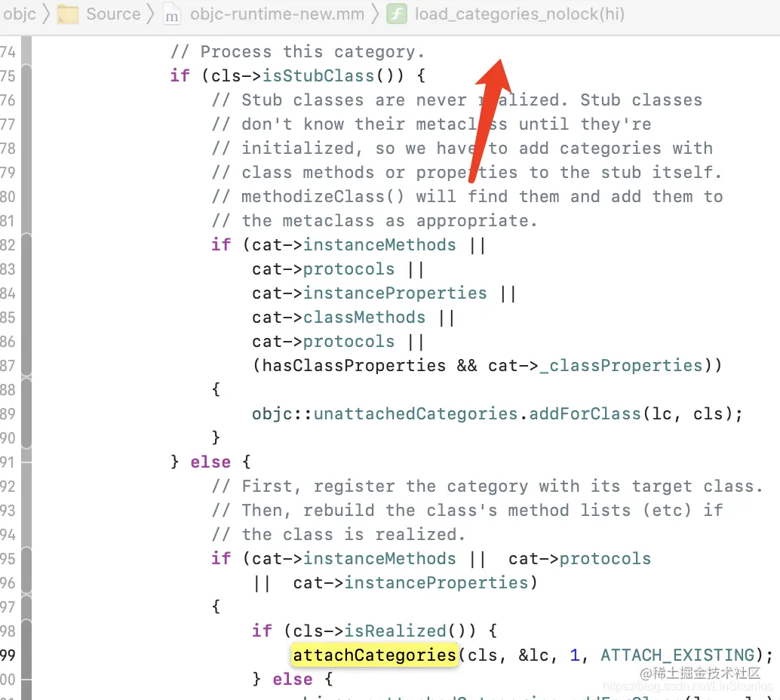The image size is (780, 700).
Task: Click addForClass on line 89
Action: (x=585, y=414)
